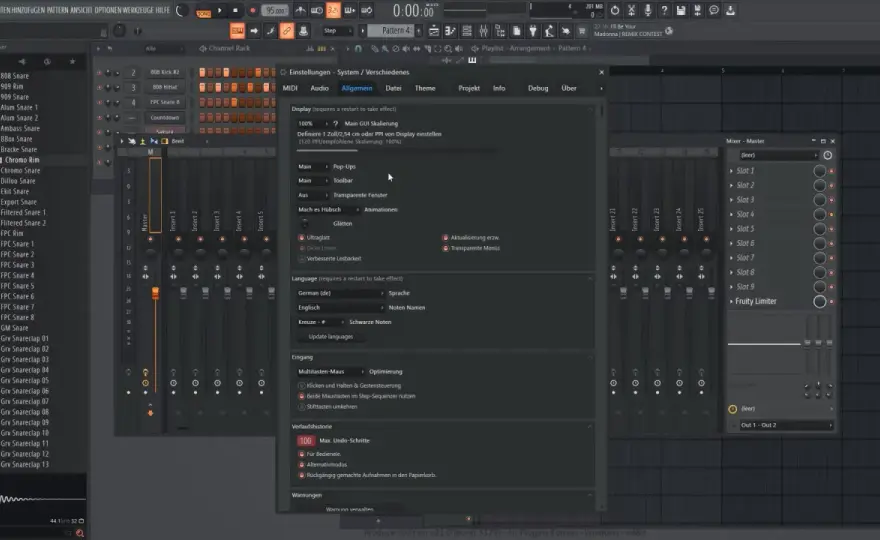Image resolution: width=880 pixels, height=540 pixels.
Task: Open the Step snap dropdown
Action: 337,31
